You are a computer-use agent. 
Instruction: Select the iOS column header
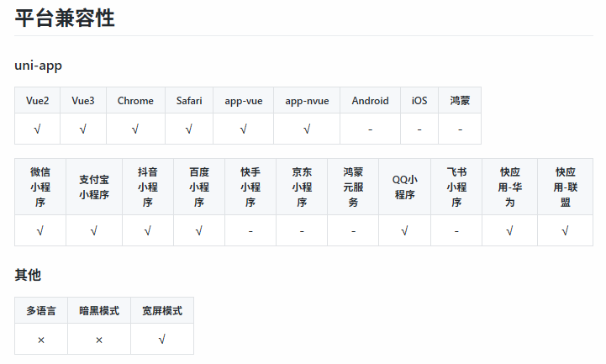[419, 101]
